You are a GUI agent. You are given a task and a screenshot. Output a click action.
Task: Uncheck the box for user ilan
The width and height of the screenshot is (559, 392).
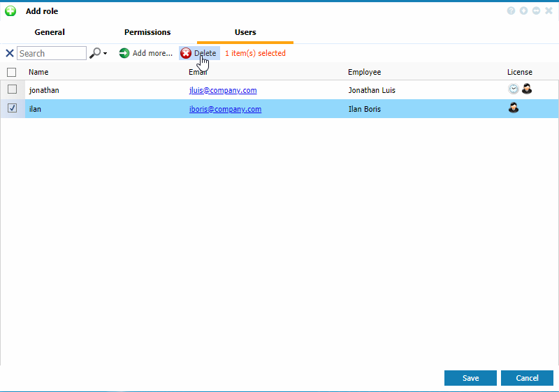[x=12, y=108]
